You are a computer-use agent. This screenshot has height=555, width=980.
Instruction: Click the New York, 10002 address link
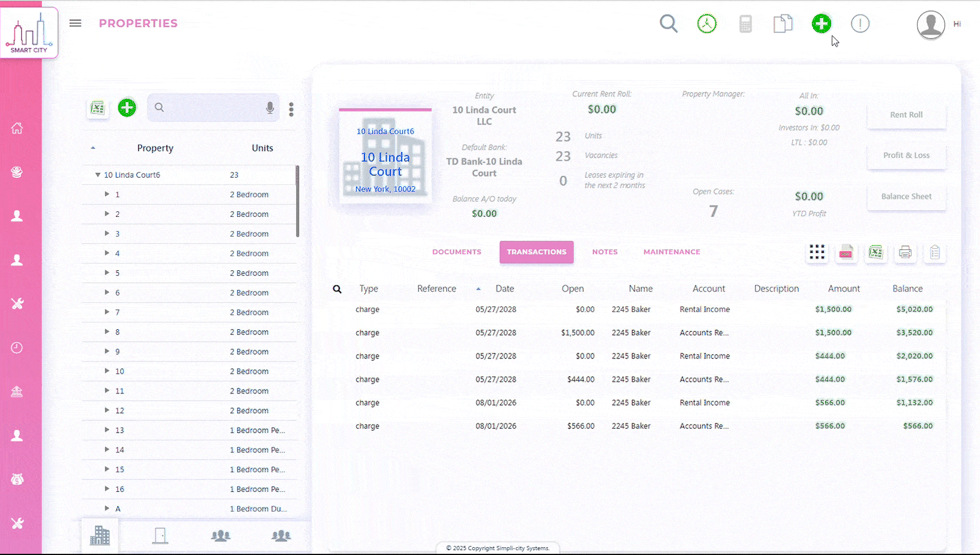click(x=386, y=189)
